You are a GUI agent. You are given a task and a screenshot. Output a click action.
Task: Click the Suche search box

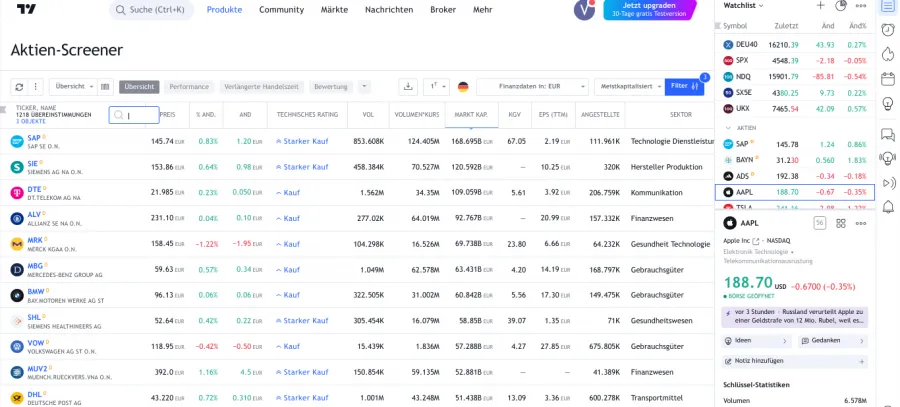click(x=152, y=10)
